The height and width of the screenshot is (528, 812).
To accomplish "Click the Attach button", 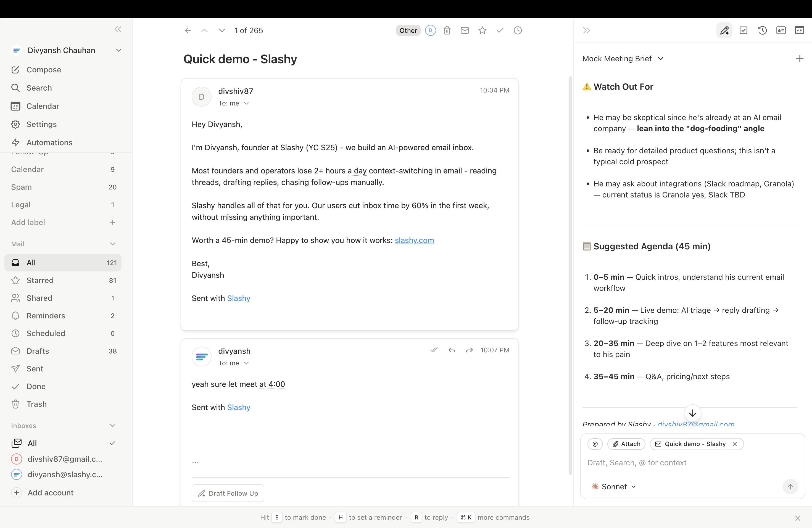I will (x=626, y=444).
